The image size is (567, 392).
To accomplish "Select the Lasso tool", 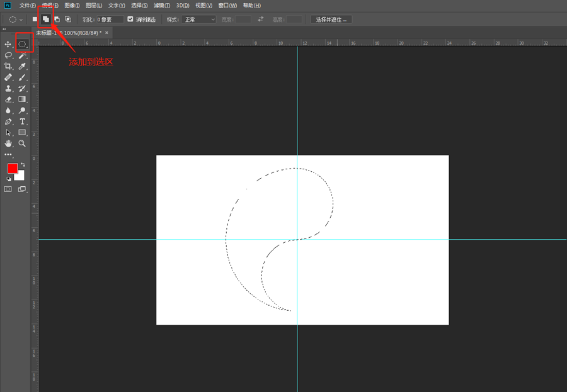I will tap(8, 55).
